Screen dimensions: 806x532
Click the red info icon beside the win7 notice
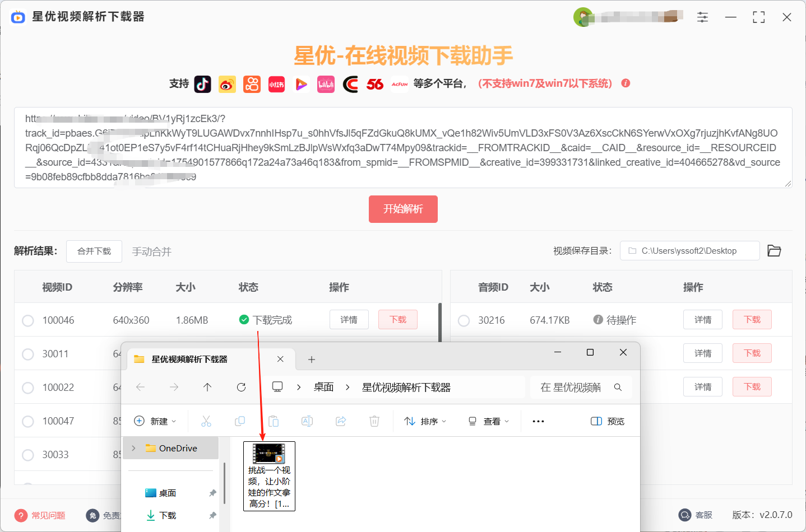(626, 83)
